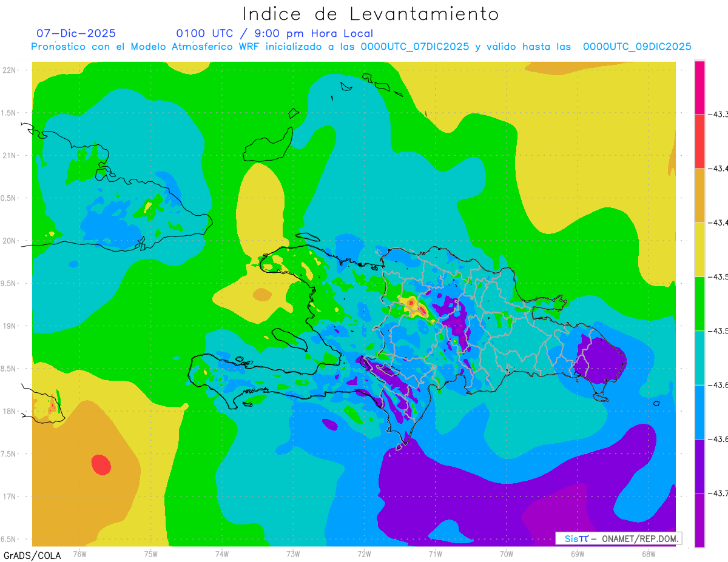Click the '76W' longitude label
Image resolution: width=728 pixels, height=562 pixels.
click(79, 554)
